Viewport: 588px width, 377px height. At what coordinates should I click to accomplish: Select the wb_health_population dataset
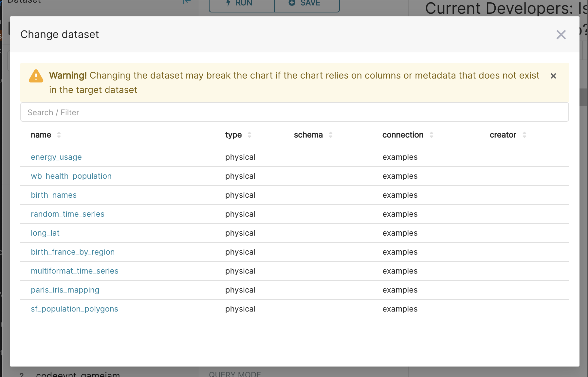coord(71,176)
